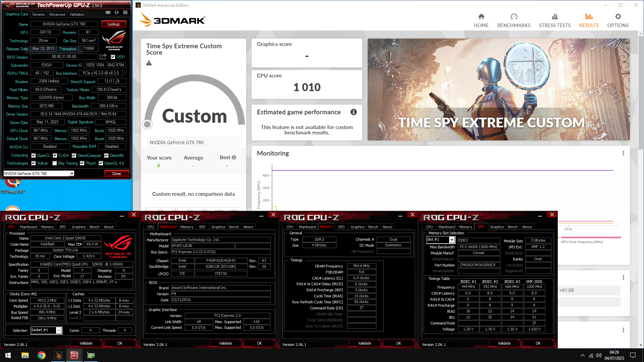This screenshot has height=362, width=644.
Task: Open 3DMark OPTIONS gear icon
Action: coord(618,16)
